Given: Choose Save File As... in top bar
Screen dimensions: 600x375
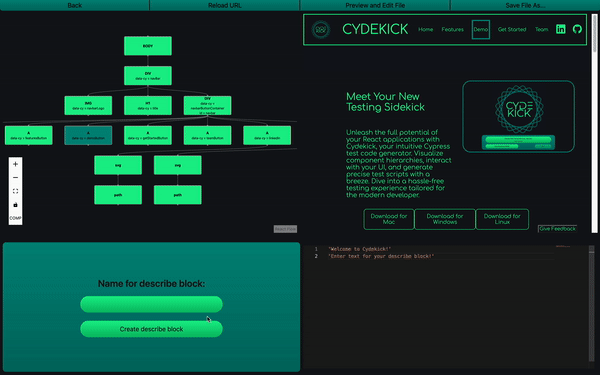Looking at the screenshot, I should coord(525,5).
